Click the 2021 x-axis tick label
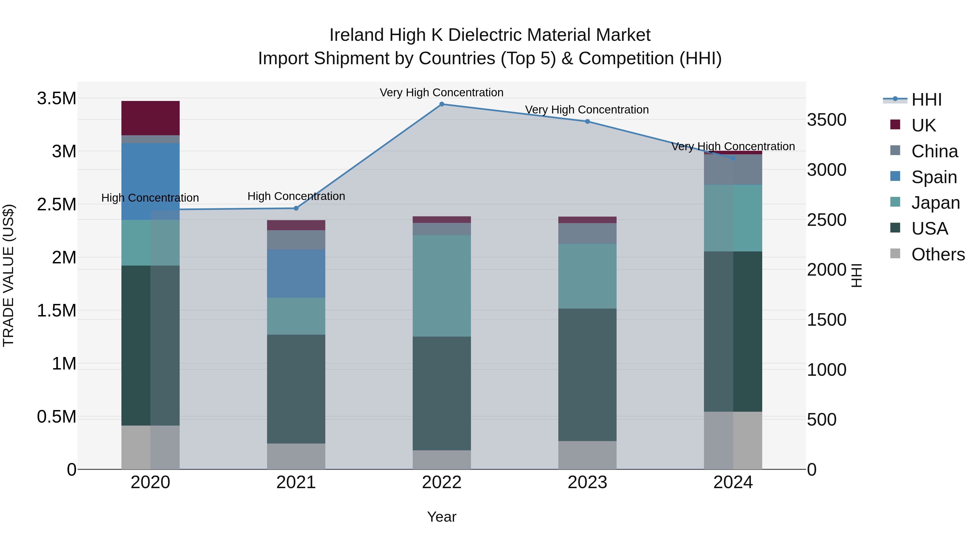This screenshot has width=980, height=551. [x=296, y=482]
